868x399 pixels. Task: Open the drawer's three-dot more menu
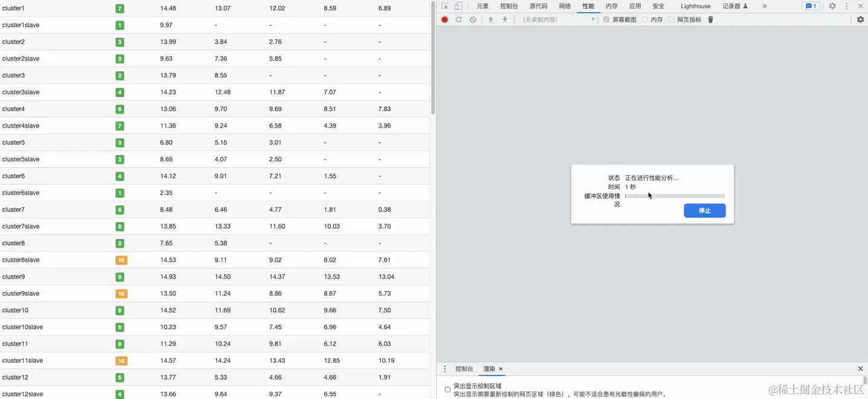point(445,369)
